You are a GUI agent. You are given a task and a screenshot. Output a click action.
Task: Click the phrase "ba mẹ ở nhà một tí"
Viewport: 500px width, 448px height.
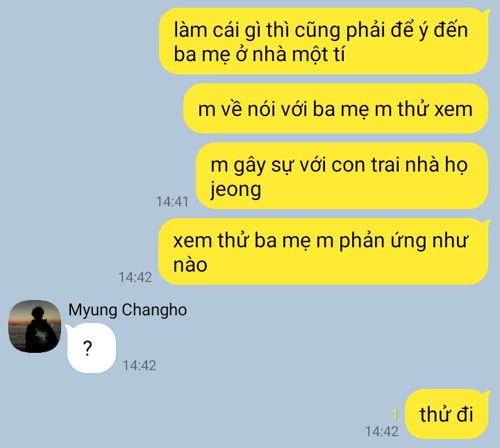(259, 55)
